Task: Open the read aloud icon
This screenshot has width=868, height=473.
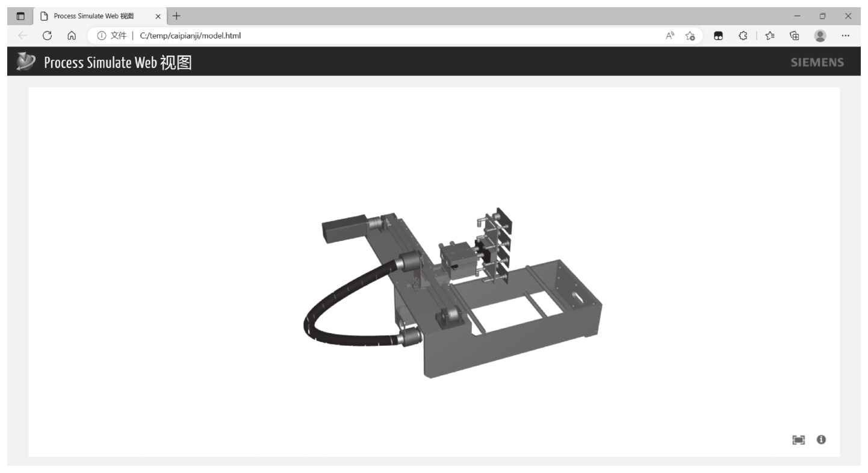Action: click(x=669, y=36)
